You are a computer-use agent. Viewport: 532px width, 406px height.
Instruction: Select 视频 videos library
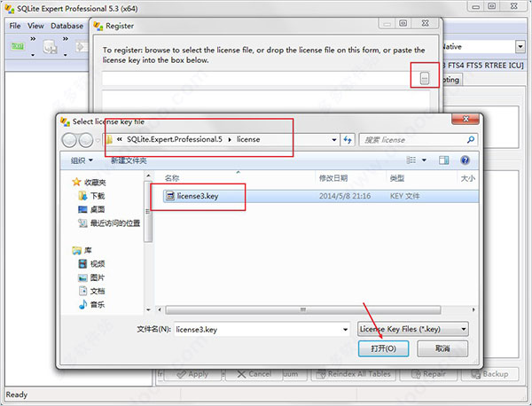pos(91,263)
